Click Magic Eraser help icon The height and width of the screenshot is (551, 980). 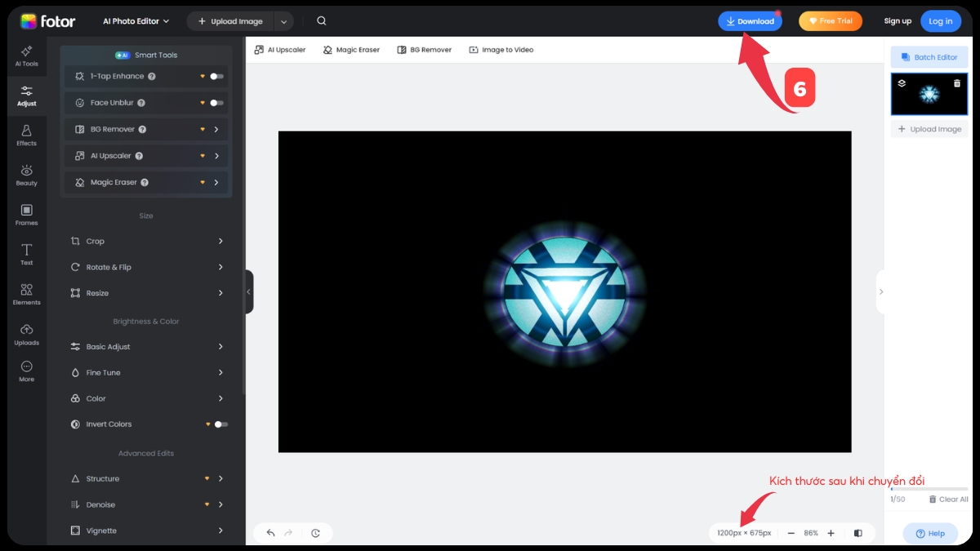click(x=145, y=183)
